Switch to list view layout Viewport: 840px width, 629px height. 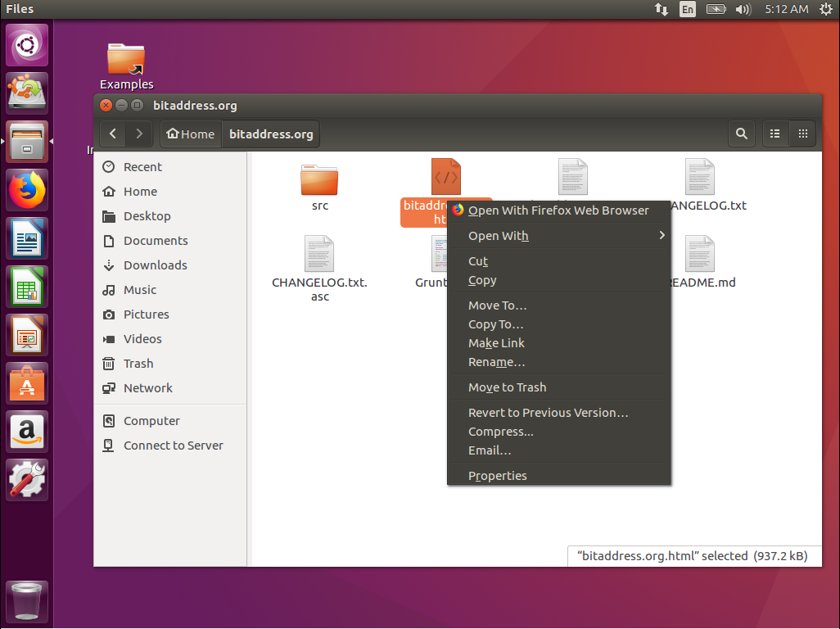[x=775, y=134]
